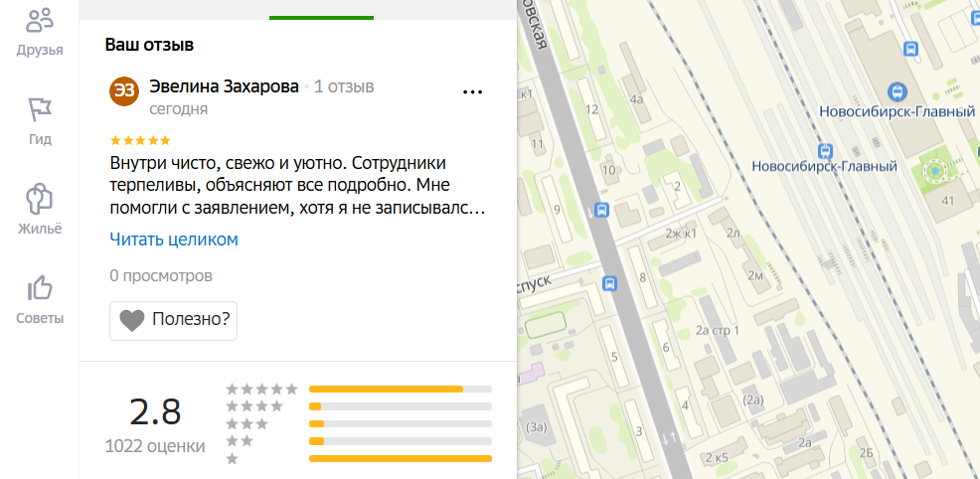Select building 2 к5 on the map
Image resolution: width=980 pixels, height=479 pixels.
coord(717,458)
